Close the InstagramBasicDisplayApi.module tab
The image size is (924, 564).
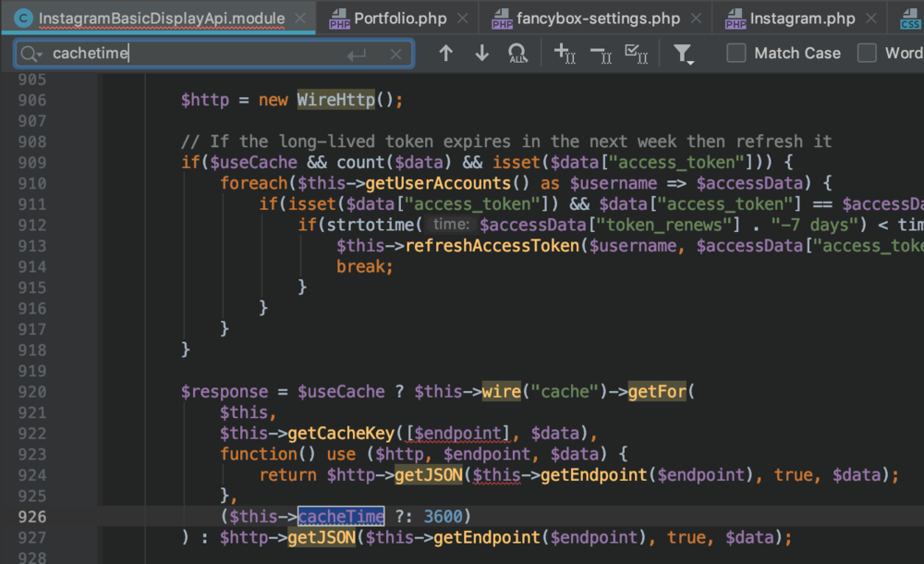pyautogui.click(x=299, y=18)
